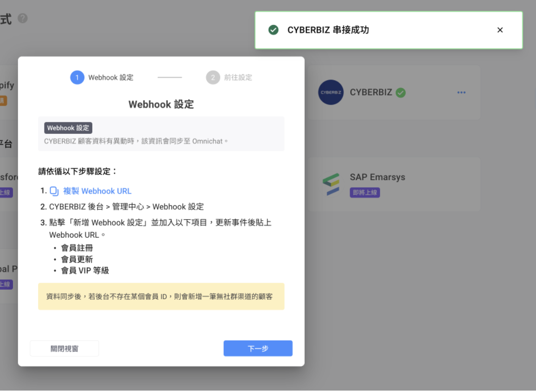Viewport: 536px width, 392px height.
Task: Click the SAP Emarsys logo
Action: click(331, 184)
